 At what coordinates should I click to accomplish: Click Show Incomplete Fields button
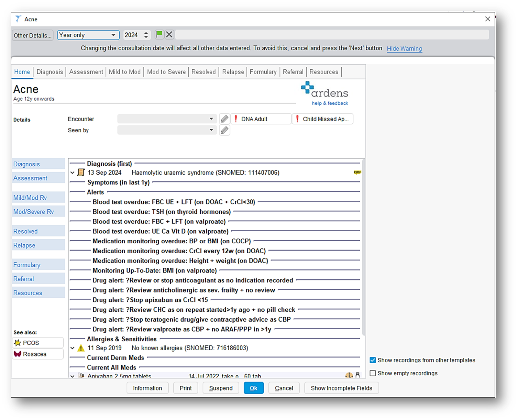point(341,388)
